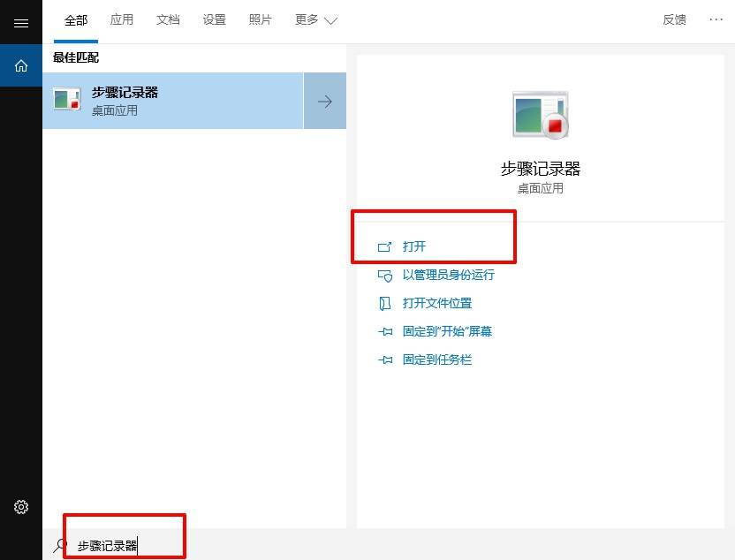Open the hamburger menu icon
This screenshot has height=560, width=735.
[x=21, y=23]
